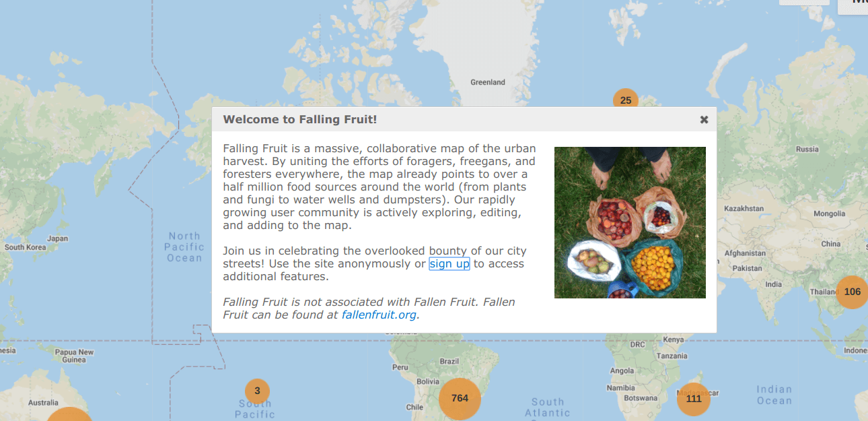Click the North Pacific Ocean label
This screenshot has width=868, height=421.
[x=184, y=247]
